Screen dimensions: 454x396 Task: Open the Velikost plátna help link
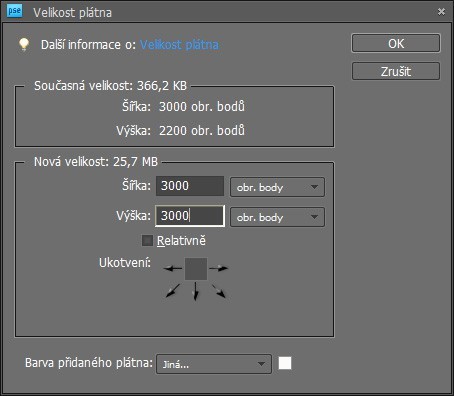[x=179, y=45]
